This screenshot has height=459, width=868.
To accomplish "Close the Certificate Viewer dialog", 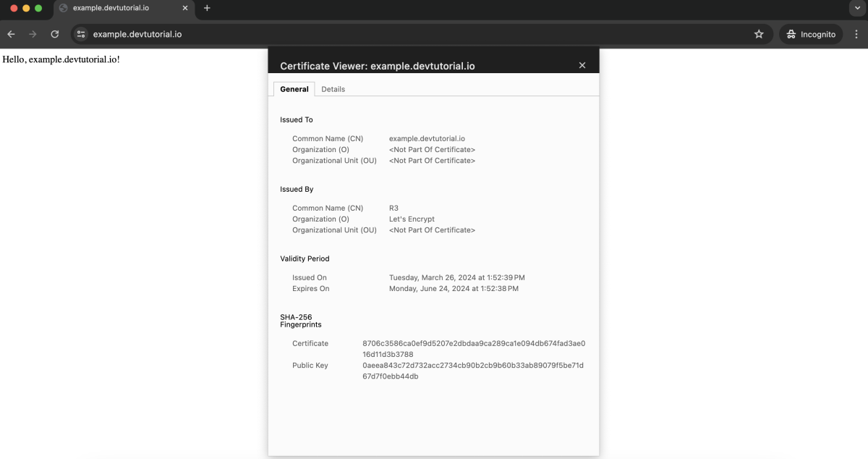I will point(582,65).
